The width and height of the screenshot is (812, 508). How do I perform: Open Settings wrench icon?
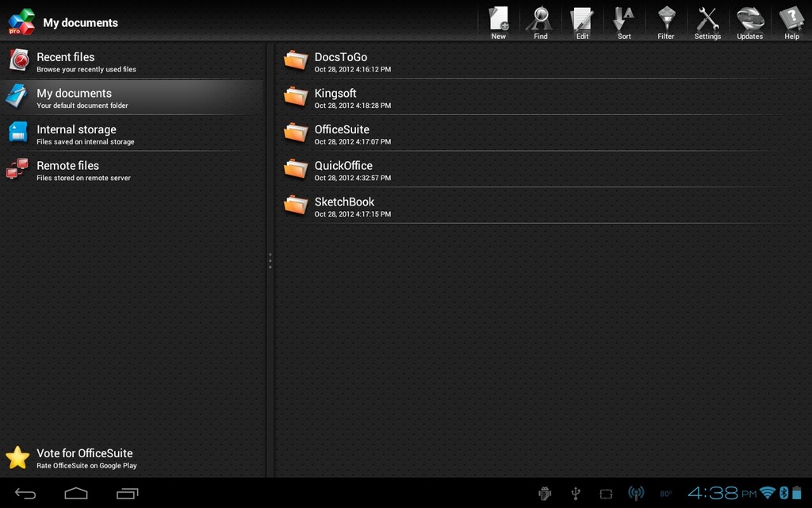coord(707,22)
